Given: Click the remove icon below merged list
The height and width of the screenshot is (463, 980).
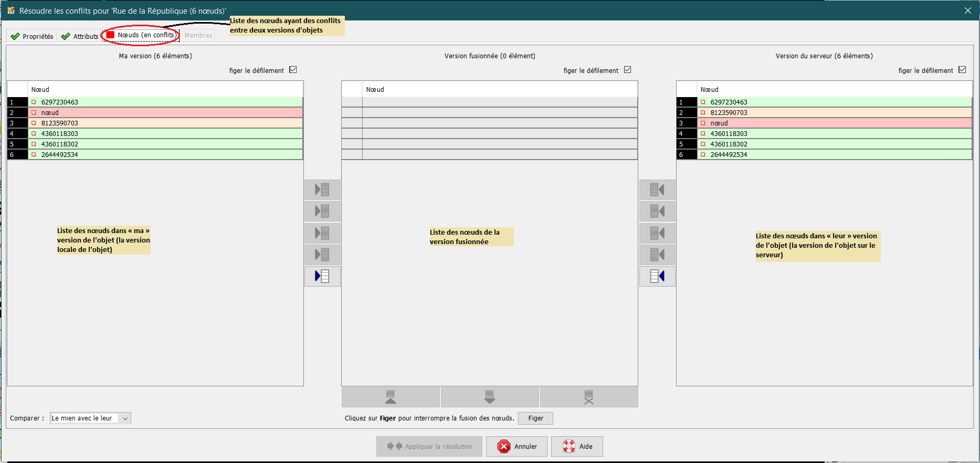Looking at the screenshot, I should [x=588, y=397].
